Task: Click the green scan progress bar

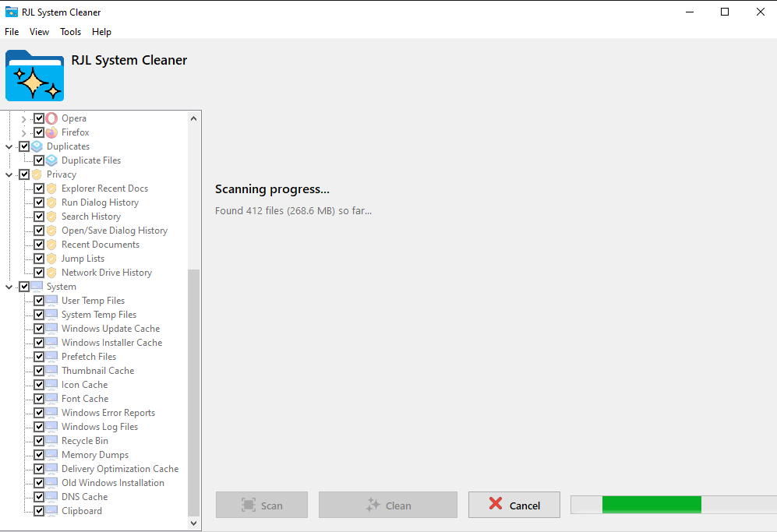Action: [x=652, y=504]
